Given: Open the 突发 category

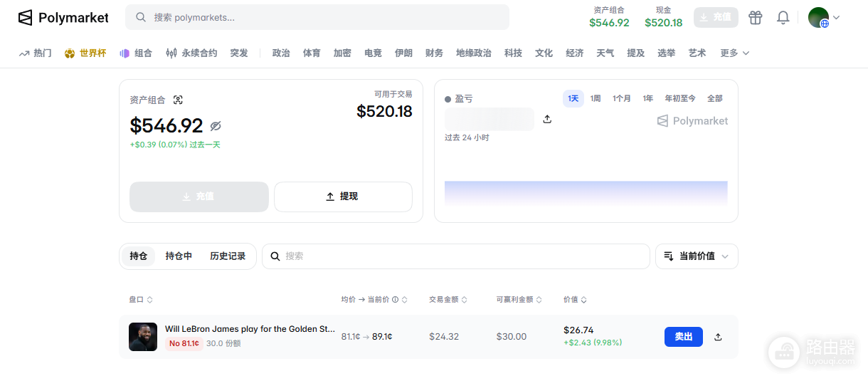Looking at the screenshot, I should [239, 53].
